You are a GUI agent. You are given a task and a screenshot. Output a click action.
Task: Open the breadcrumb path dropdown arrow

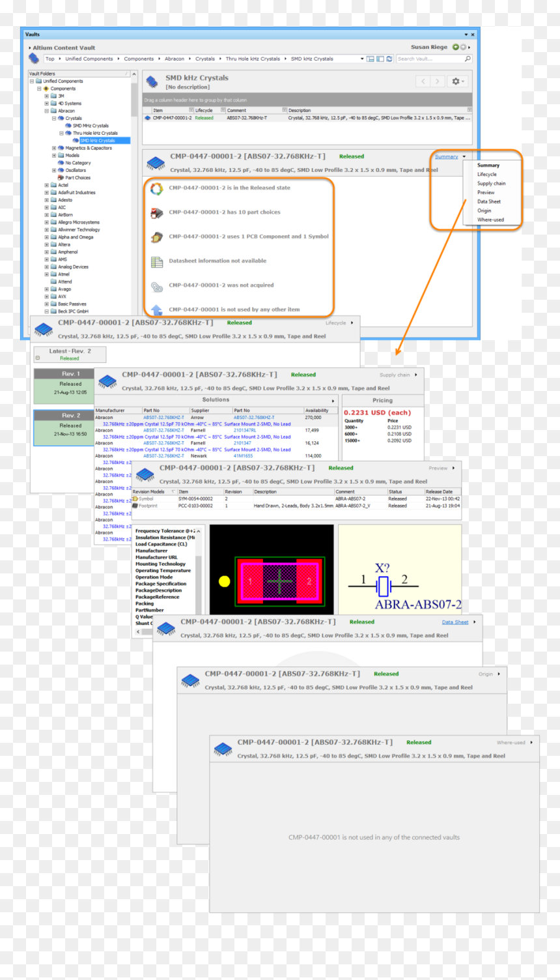362,59
